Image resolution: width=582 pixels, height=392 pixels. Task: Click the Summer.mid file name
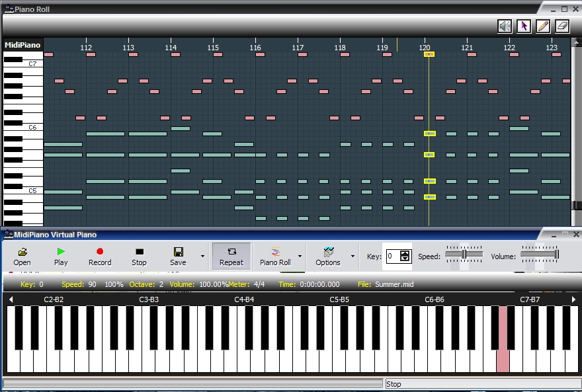tap(394, 284)
